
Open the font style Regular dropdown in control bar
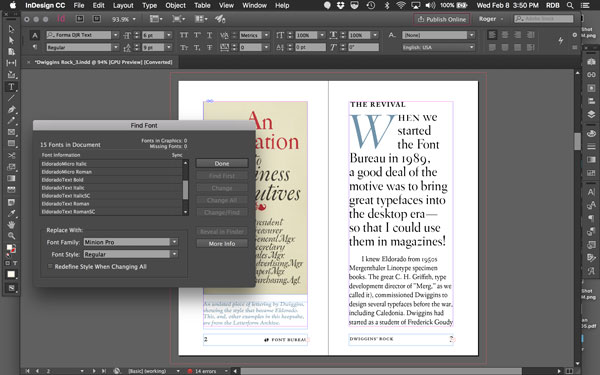(116, 47)
